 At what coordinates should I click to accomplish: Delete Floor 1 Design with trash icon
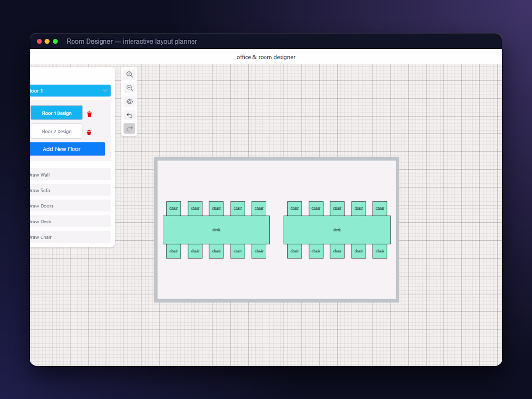tap(89, 114)
